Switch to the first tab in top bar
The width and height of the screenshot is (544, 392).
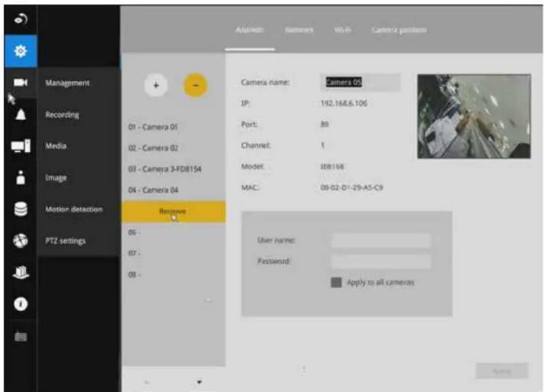(x=249, y=30)
